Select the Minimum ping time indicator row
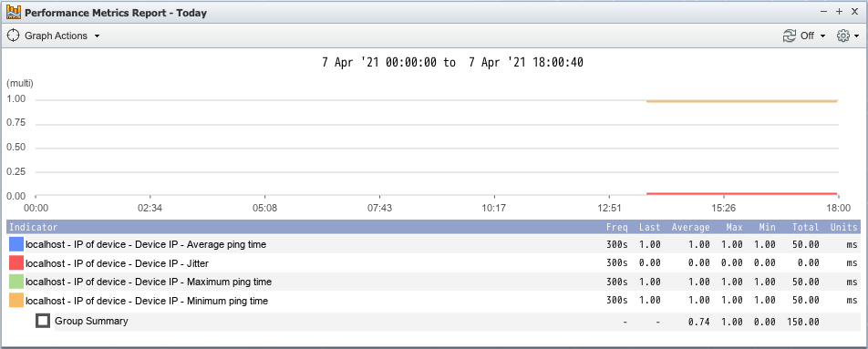868x349 pixels. coord(434,301)
